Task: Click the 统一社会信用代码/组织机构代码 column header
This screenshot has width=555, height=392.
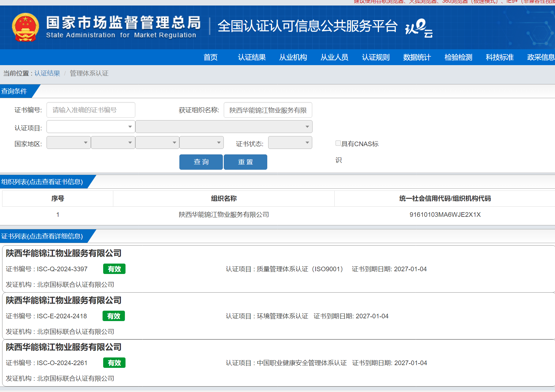Action: point(445,198)
